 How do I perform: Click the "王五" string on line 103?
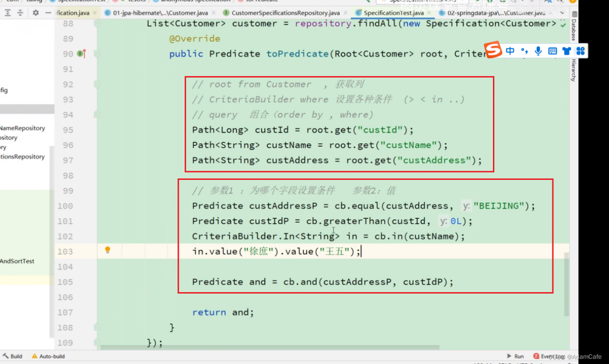pyautogui.click(x=334, y=252)
